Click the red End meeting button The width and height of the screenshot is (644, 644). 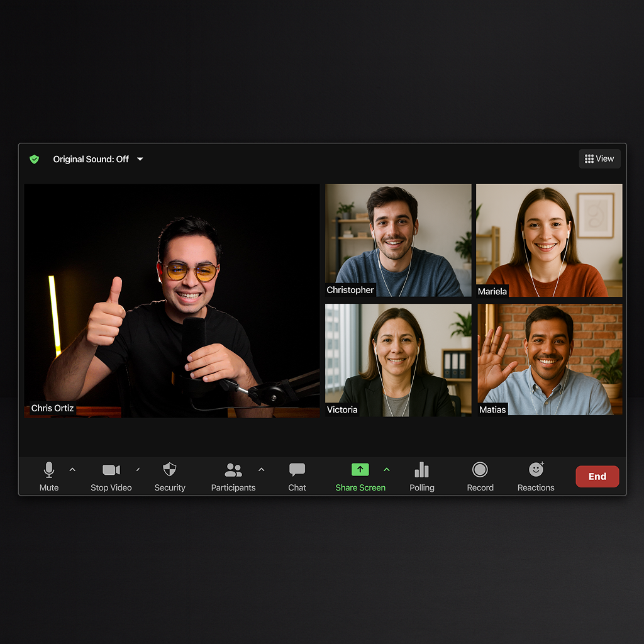point(597,477)
